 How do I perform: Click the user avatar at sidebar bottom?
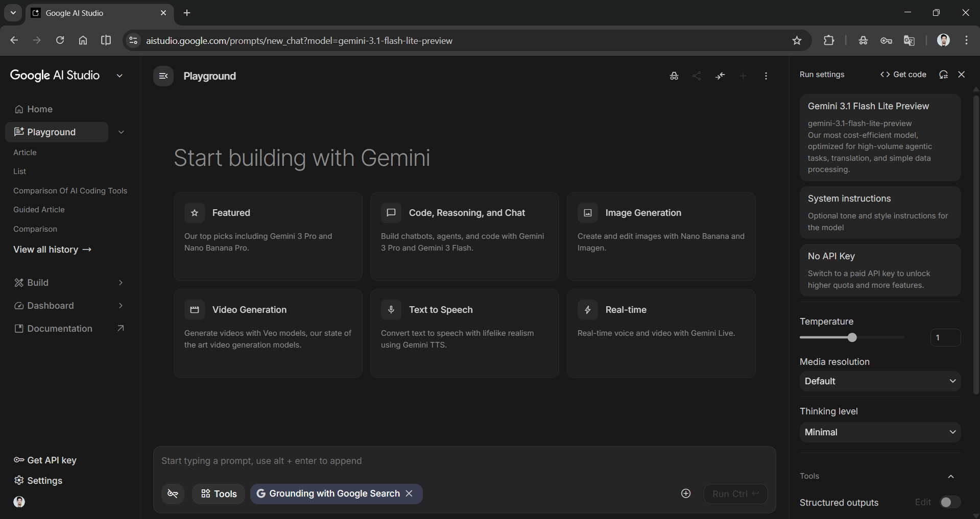19,502
